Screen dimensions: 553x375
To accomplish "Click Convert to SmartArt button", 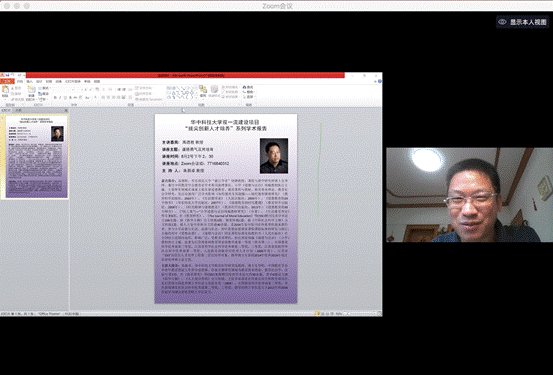I will pos(149,99).
